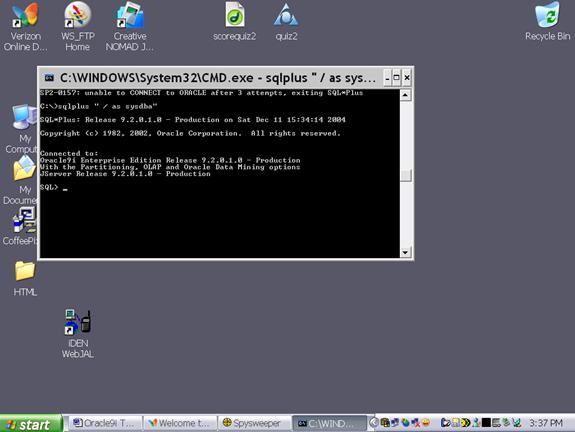Image resolution: width=575 pixels, height=432 pixels.
Task: Select the iDEN WebJAL desktop shortcut
Action: pos(77,334)
